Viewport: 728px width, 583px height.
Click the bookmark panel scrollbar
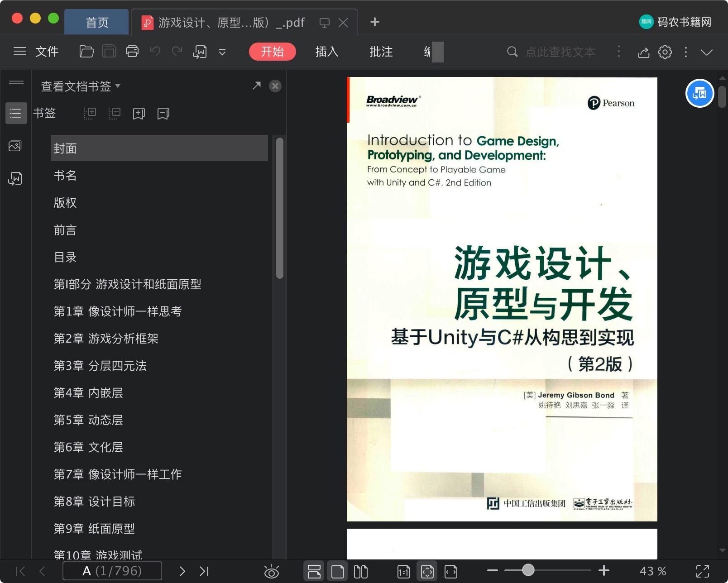(280, 208)
